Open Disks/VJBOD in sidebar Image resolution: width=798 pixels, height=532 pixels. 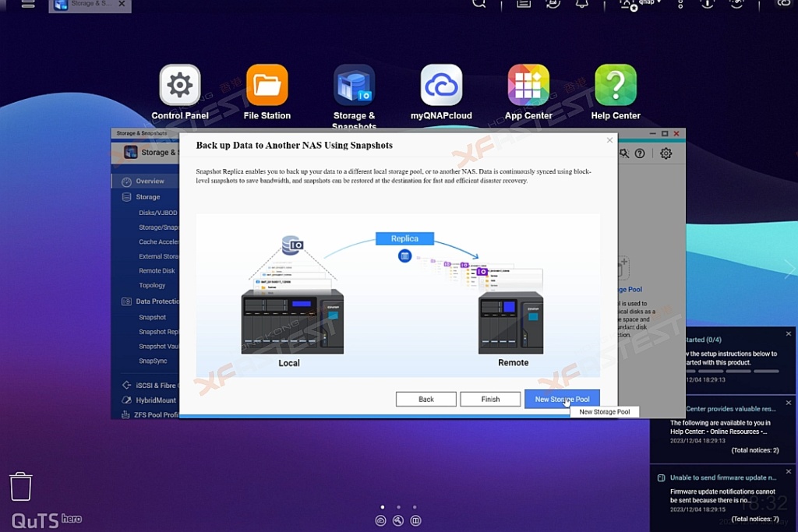point(157,213)
